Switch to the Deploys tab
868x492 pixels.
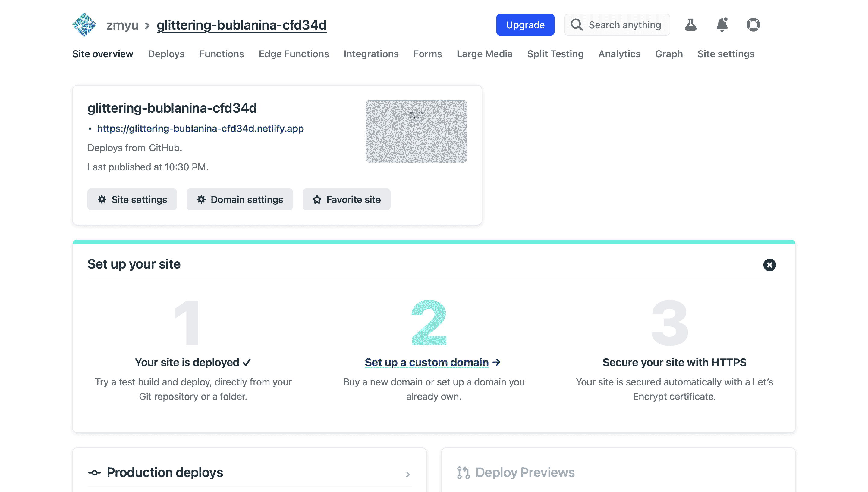tap(166, 54)
